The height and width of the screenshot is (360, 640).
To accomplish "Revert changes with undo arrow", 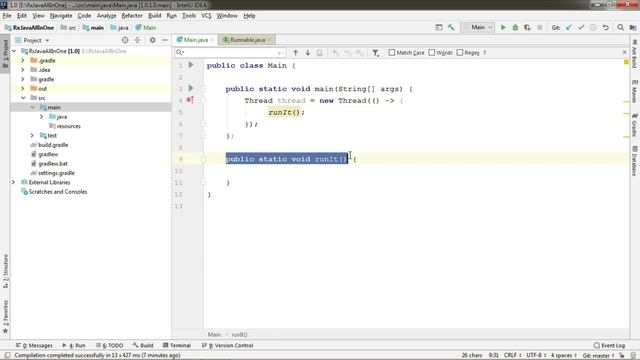I will (x=606, y=27).
